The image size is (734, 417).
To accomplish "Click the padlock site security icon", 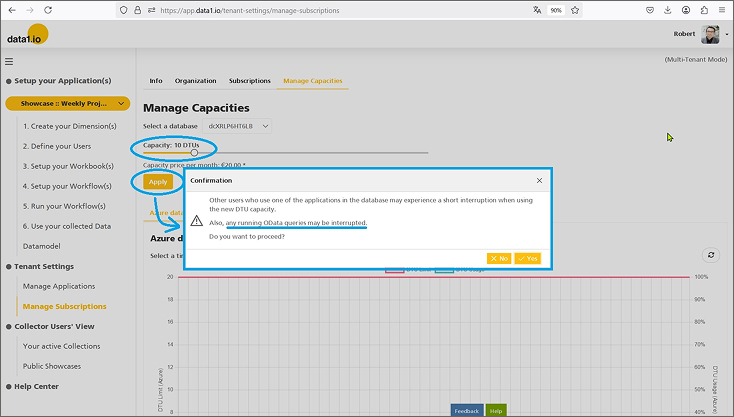I will coord(138,10).
